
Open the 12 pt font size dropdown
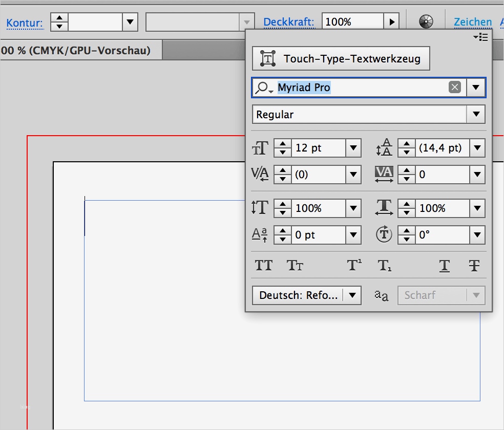coord(353,148)
